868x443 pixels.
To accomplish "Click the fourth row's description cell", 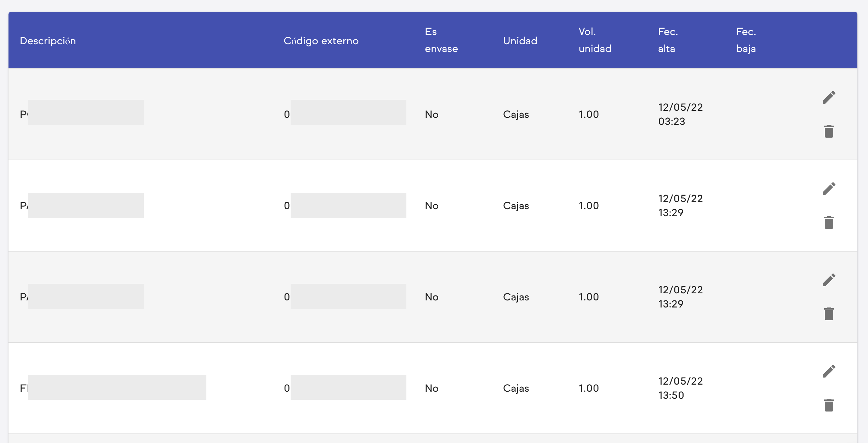I will click(x=113, y=388).
